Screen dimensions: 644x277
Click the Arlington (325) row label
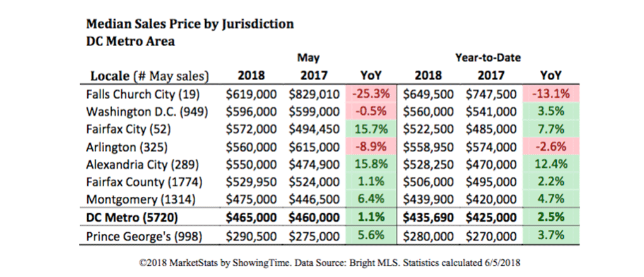(x=123, y=146)
